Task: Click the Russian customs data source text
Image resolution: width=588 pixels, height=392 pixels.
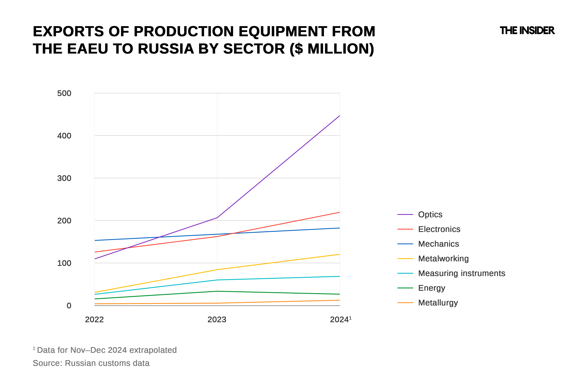Action: point(91,363)
